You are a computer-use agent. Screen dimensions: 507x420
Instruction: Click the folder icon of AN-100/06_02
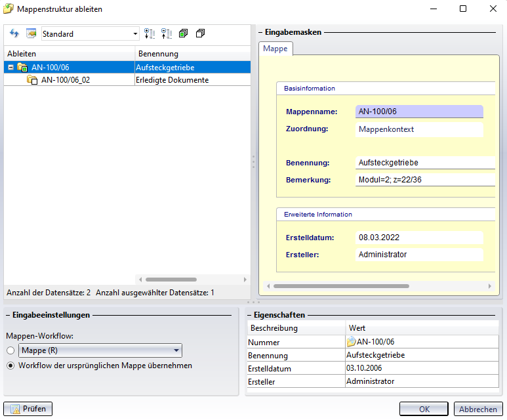[32, 80]
